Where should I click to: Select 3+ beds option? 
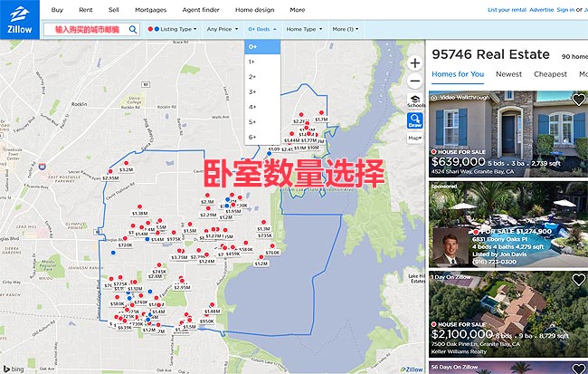(262, 92)
